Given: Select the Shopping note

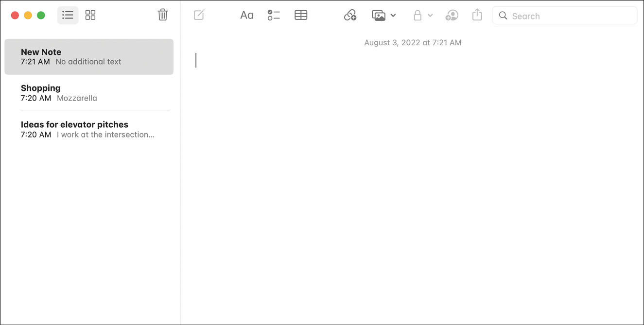Looking at the screenshot, I should pos(89,93).
